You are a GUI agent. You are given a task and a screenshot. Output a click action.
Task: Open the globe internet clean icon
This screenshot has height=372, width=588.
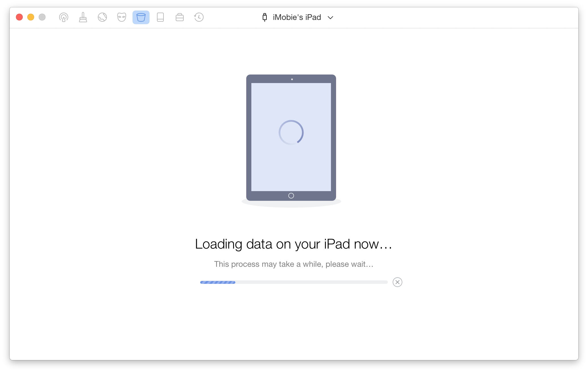pos(102,17)
